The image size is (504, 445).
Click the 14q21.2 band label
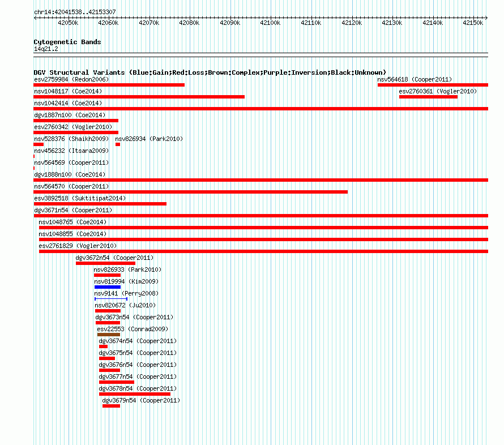(x=46, y=49)
